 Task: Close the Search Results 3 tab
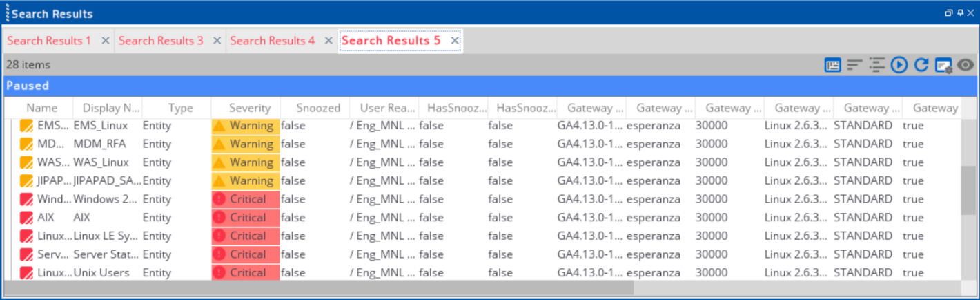217,41
